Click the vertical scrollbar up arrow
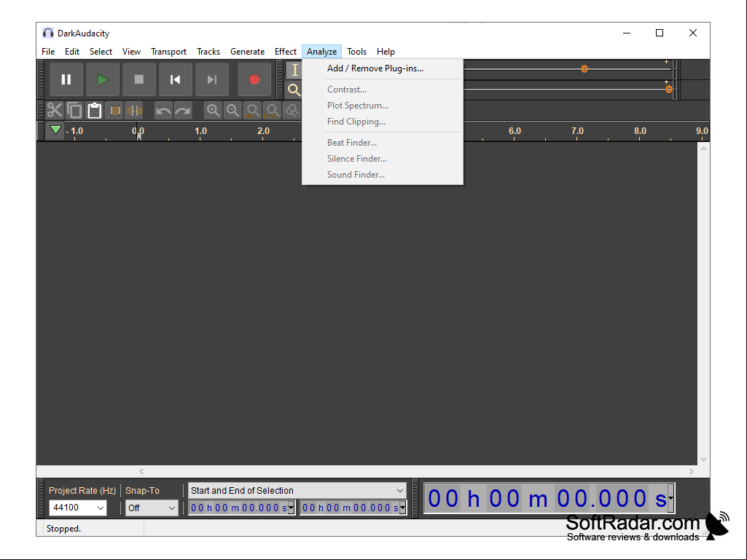747x560 pixels. pos(703,149)
